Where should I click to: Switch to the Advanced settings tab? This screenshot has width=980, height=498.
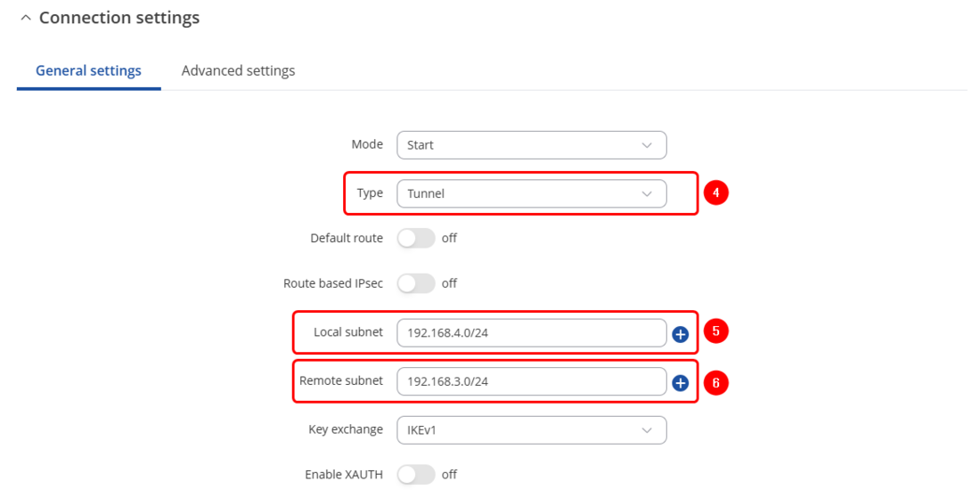click(x=238, y=70)
